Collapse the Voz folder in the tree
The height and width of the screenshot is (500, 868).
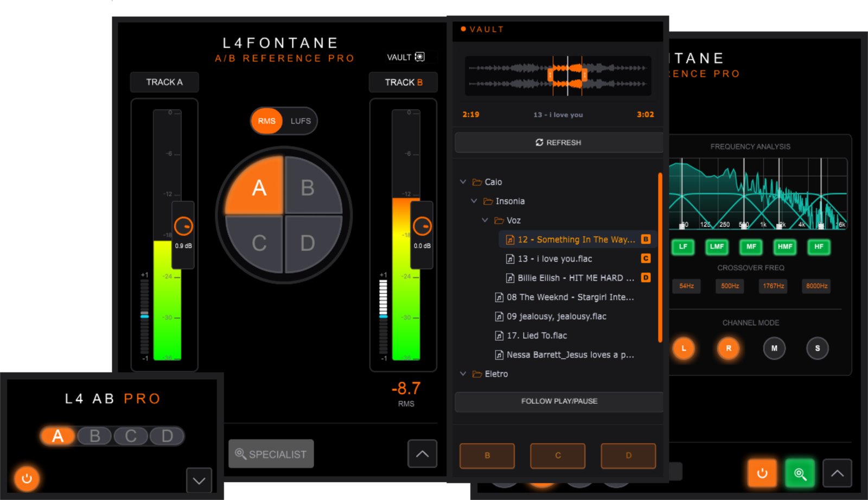tap(485, 220)
